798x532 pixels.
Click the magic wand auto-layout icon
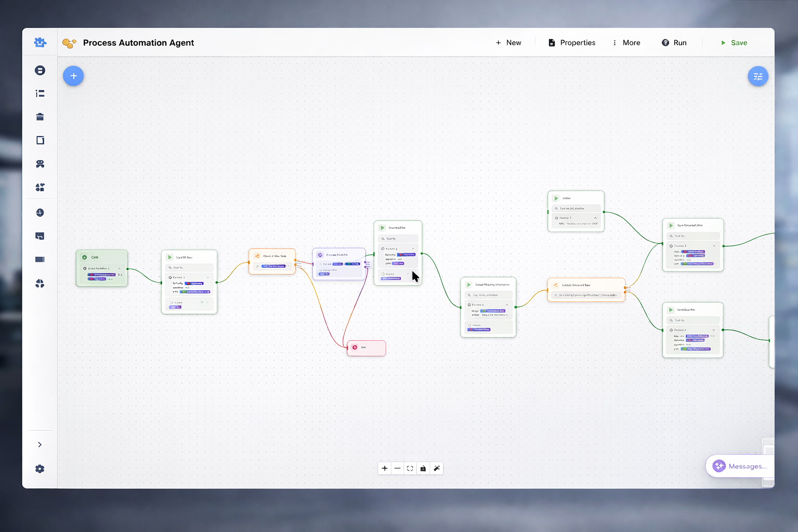436,469
